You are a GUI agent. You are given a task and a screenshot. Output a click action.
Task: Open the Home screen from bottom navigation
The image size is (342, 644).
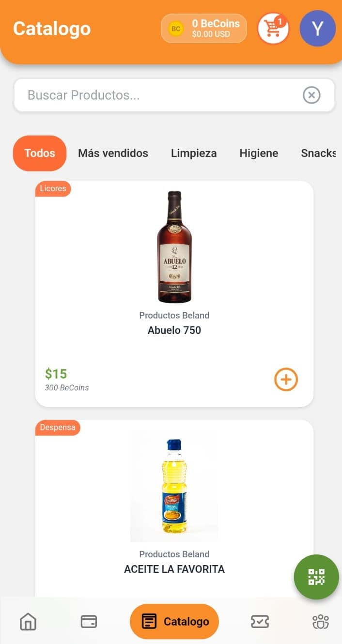pos(28,621)
